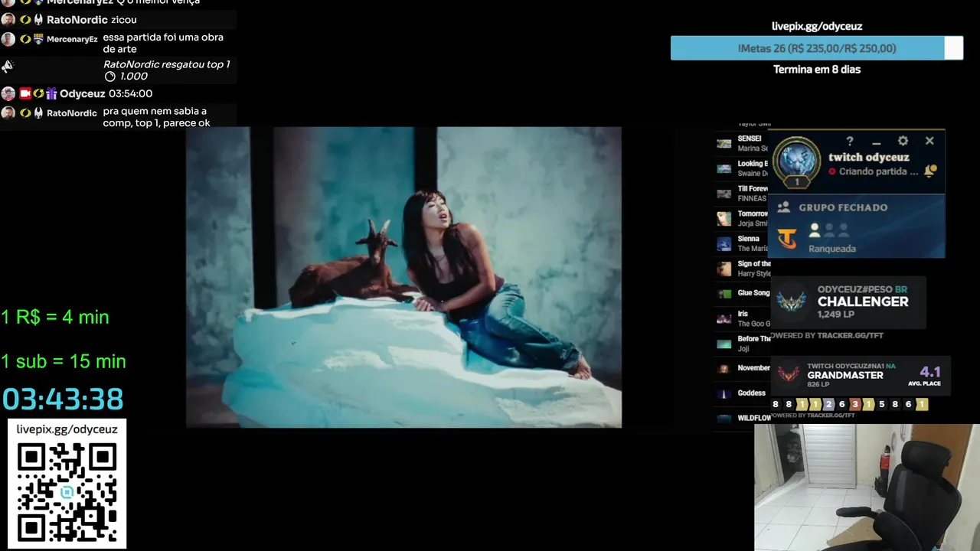The width and height of the screenshot is (980, 551).
Task: Close the League client panel
Action: [x=929, y=141]
